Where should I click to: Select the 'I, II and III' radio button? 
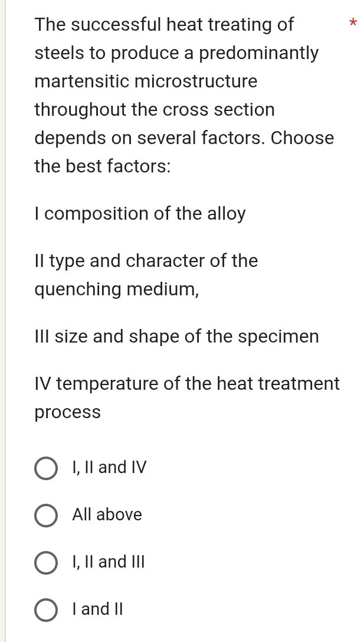pos(46,562)
